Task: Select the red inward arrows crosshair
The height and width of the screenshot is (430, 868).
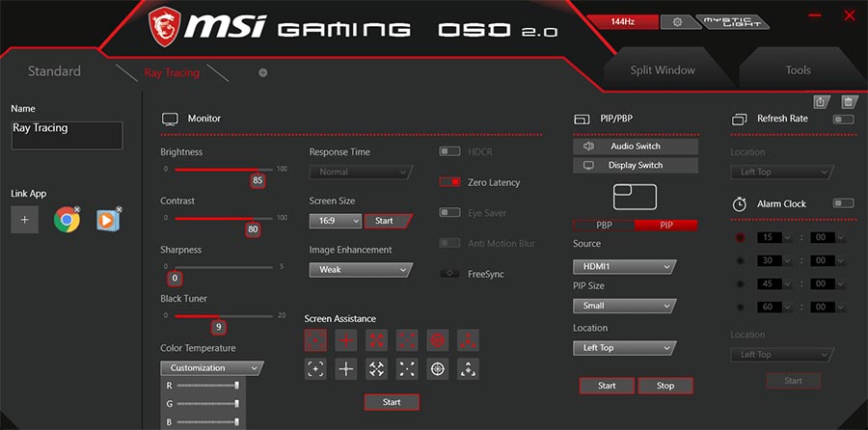Action: coord(376,340)
